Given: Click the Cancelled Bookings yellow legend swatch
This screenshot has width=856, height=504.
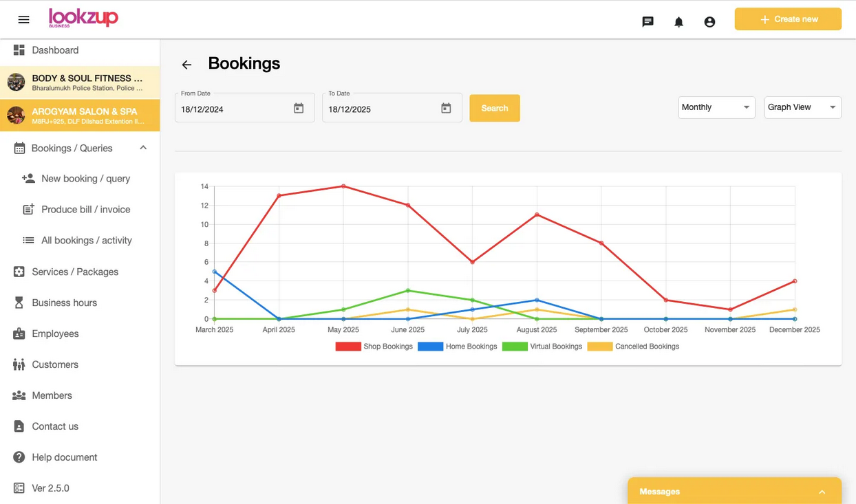Looking at the screenshot, I should point(600,347).
